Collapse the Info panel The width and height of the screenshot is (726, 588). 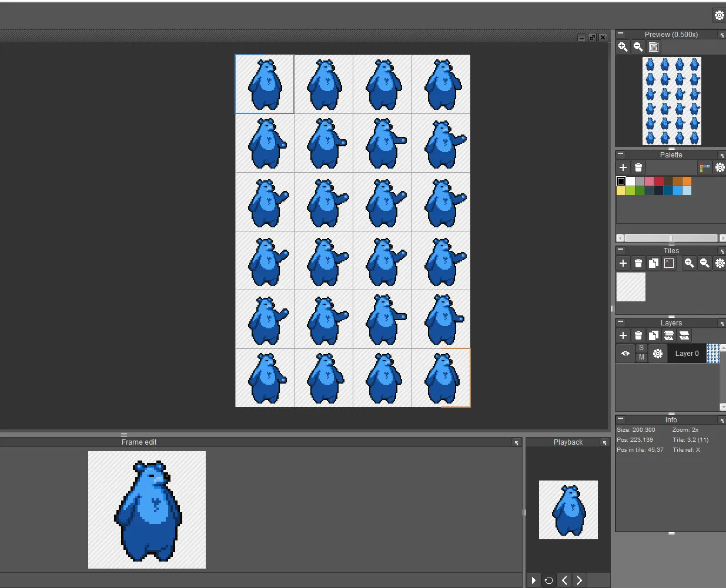point(620,419)
